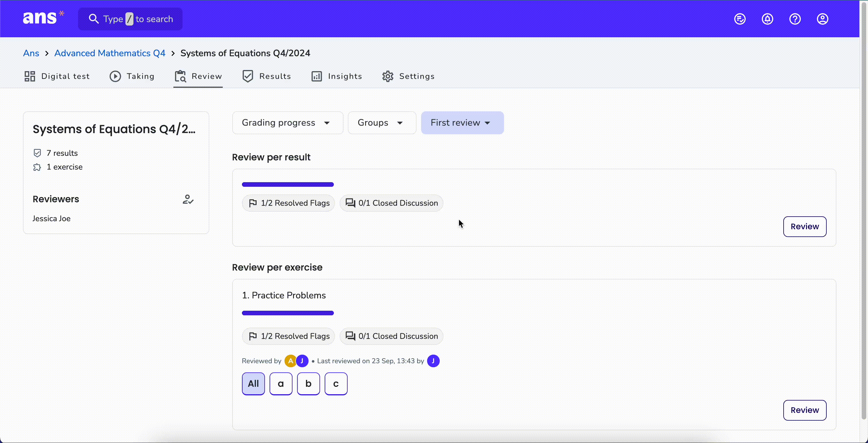
Task: Click Review button in Review per result
Action: (805, 227)
